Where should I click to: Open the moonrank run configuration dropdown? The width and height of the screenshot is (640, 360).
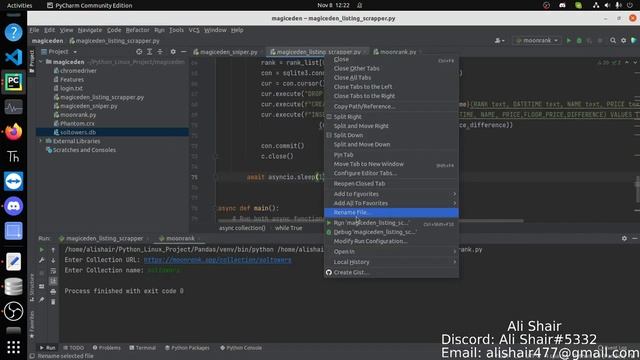(537, 40)
